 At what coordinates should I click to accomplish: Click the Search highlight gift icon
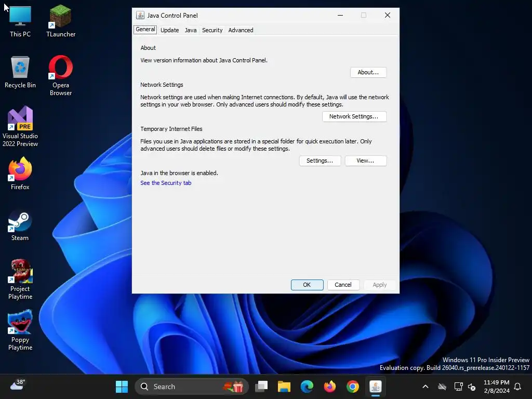click(x=234, y=387)
